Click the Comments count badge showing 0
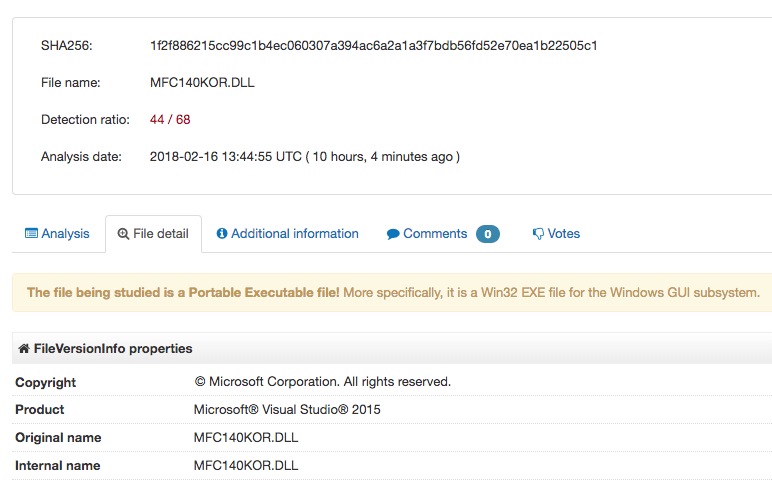772x483 pixels. (x=488, y=234)
